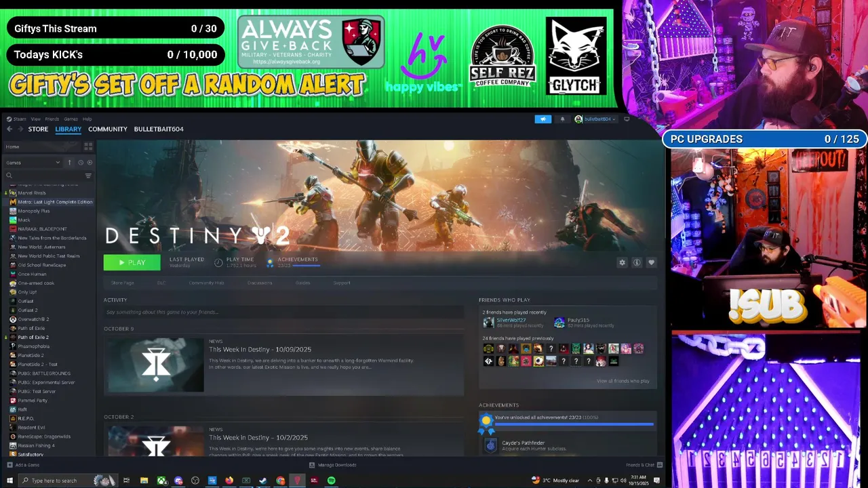The width and height of the screenshot is (868, 488).
Task: Open the bulletbait604 account dropdown
Action: point(595,119)
